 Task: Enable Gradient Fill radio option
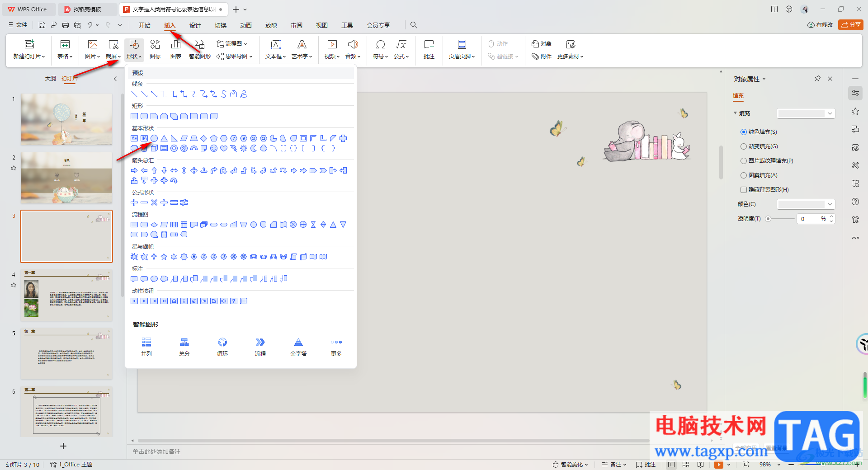(744, 146)
